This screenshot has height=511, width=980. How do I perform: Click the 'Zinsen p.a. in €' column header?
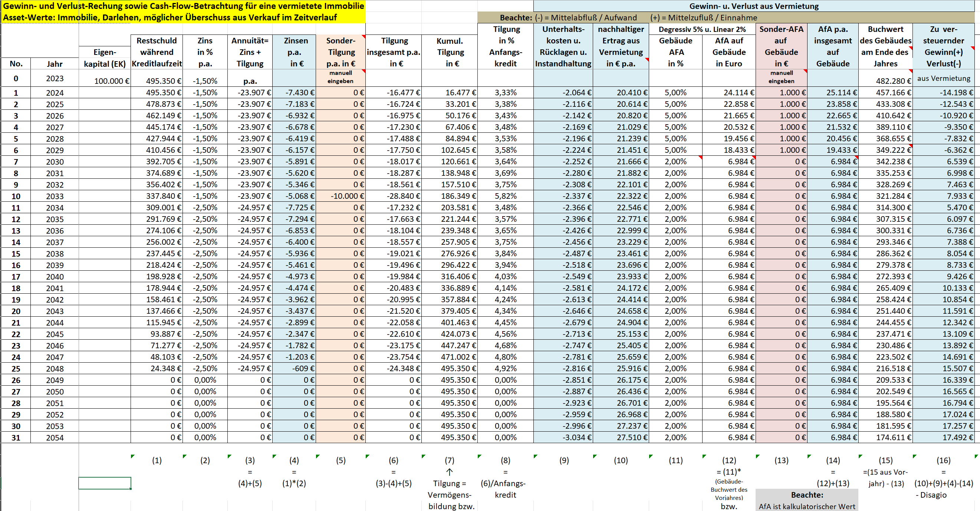(294, 52)
